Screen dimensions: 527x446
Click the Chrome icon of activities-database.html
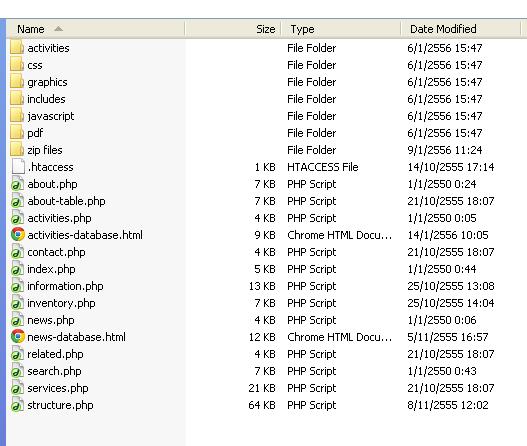[x=18, y=235]
